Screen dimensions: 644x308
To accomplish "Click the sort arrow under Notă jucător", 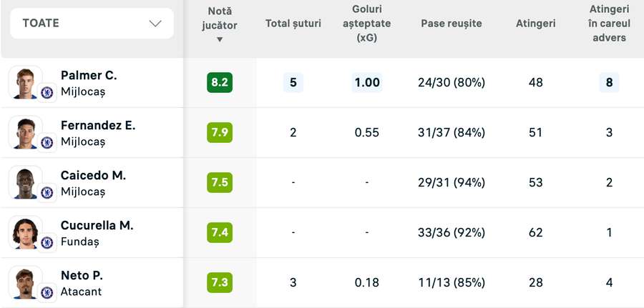I will pyautogui.click(x=220, y=40).
